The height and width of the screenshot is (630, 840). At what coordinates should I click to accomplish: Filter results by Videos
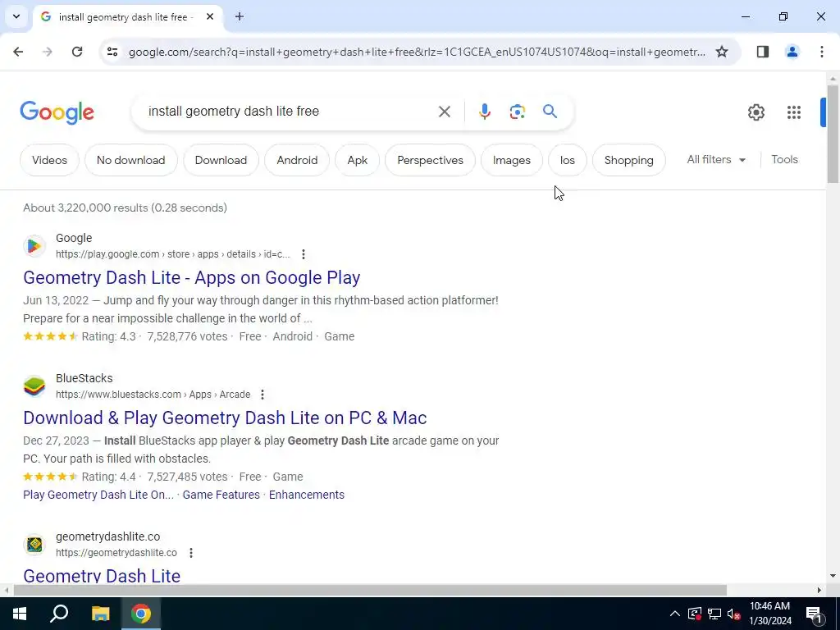coord(49,160)
